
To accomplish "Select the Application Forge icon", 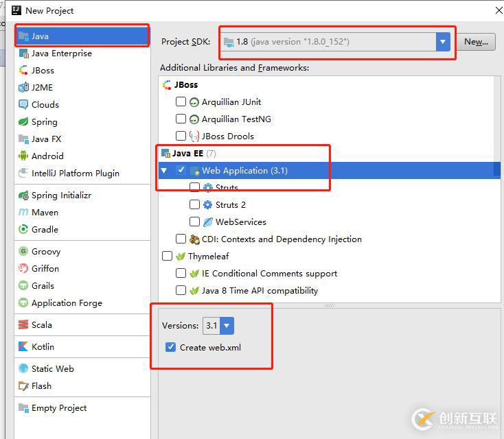I will click(23, 302).
